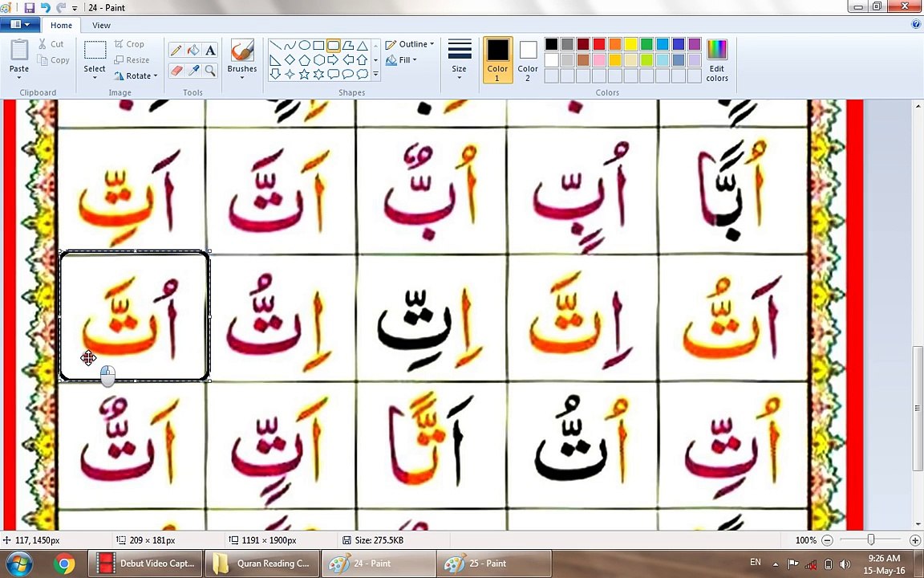
Task: Choose the Six-point star shape
Action: (318, 74)
